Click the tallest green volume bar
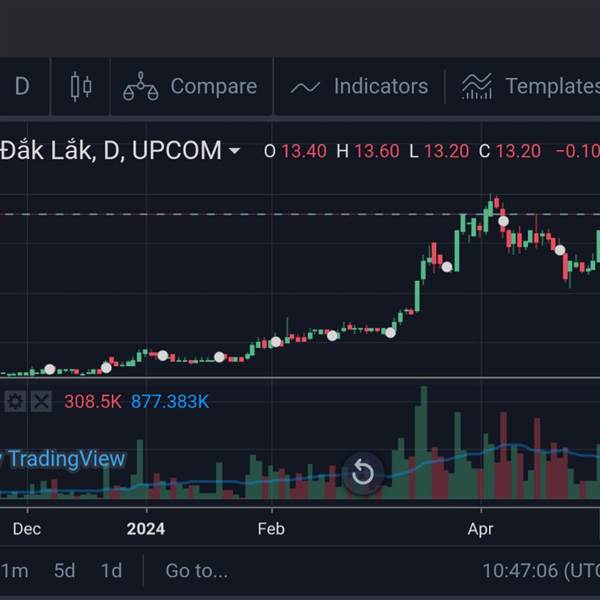The image size is (600, 600). (x=424, y=442)
